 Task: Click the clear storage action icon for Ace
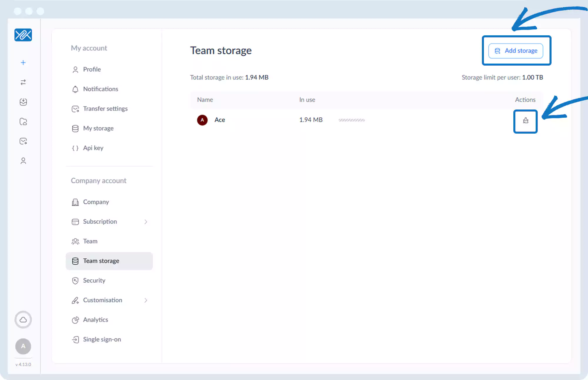526,120
